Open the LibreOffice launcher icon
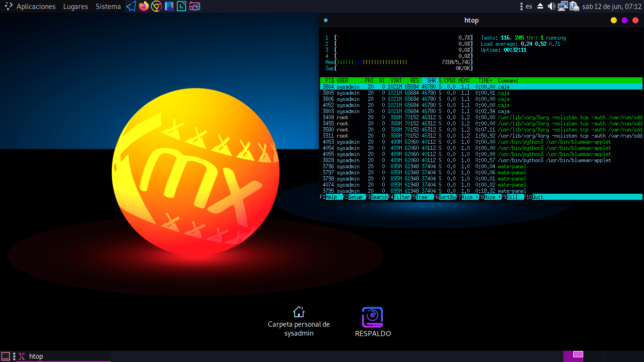This screenshot has width=644, height=362. tap(182, 7)
